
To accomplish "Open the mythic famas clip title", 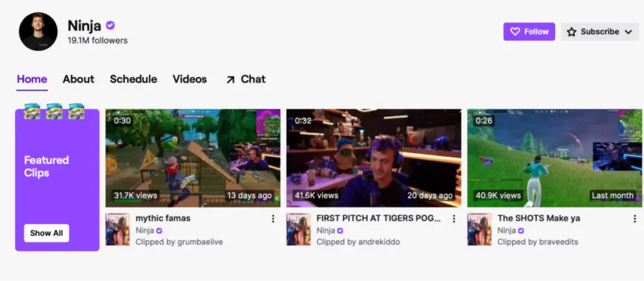I will [x=163, y=218].
